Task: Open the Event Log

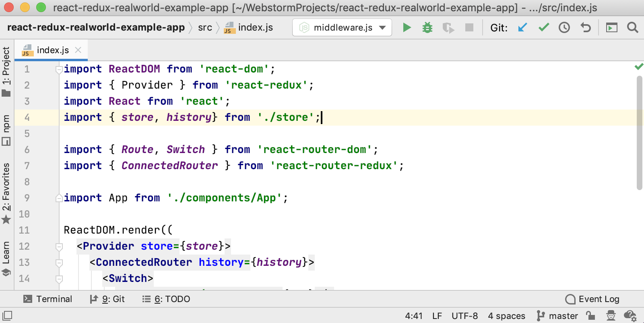Action: pos(592,299)
